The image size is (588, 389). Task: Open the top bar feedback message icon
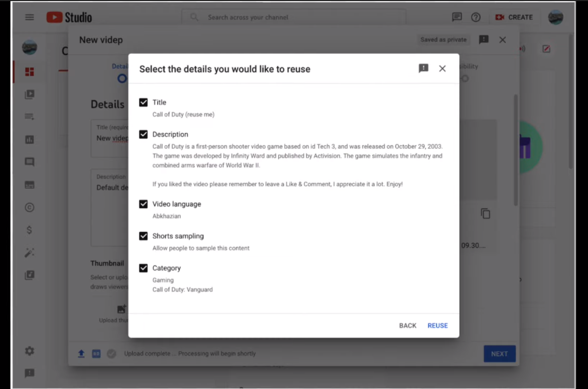(457, 18)
